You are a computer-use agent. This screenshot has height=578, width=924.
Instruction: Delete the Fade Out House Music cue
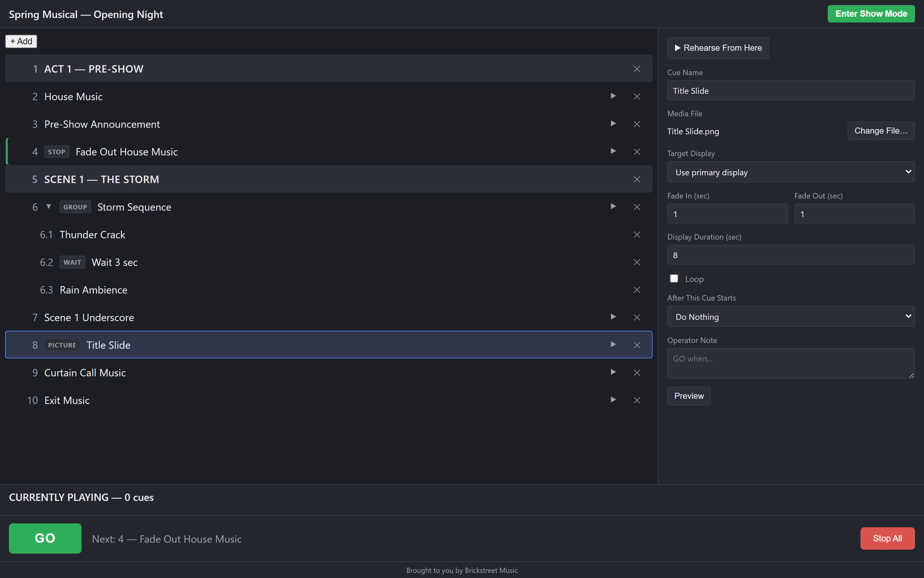[637, 151]
